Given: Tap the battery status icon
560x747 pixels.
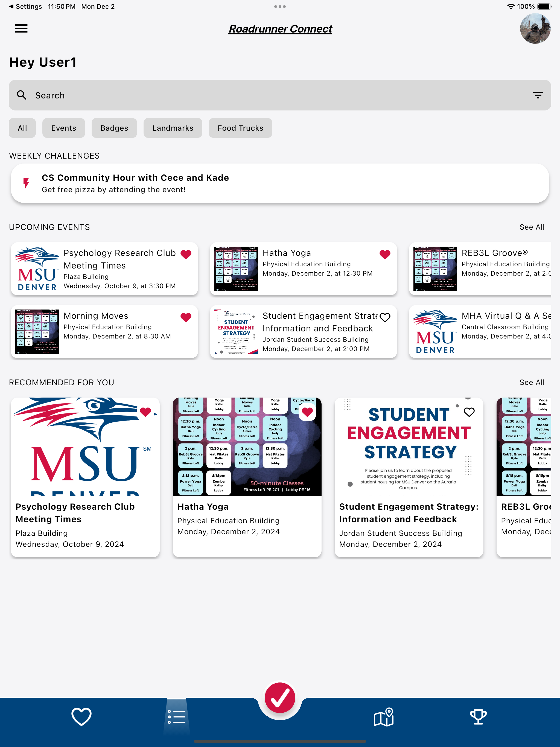Looking at the screenshot, I should (544, 6).
